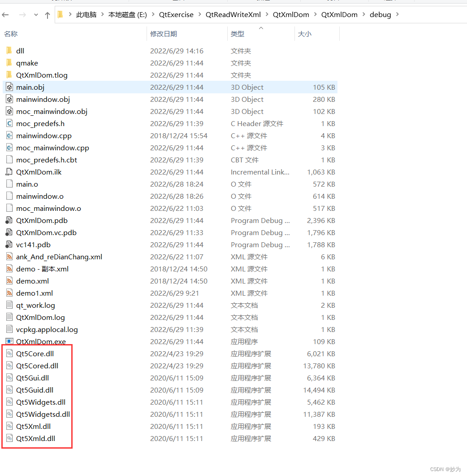
Task: Navigate to QtExercise breadcrumb
Action: (x=176, y=14)
